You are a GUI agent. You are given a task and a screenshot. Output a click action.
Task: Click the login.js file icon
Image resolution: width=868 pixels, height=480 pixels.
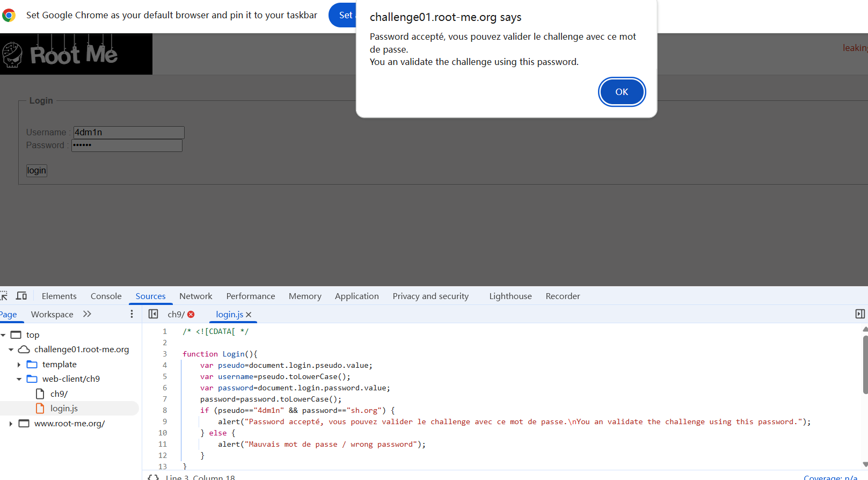click(x=40, y=409)
